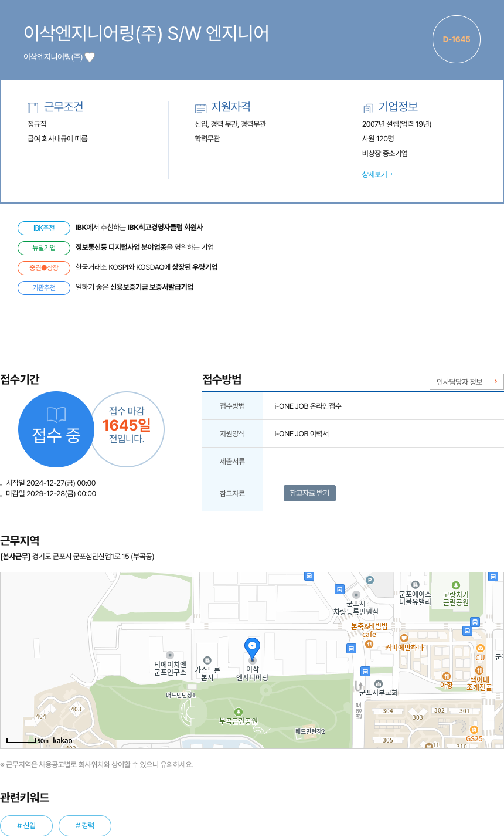Click the 비상장 중소기업 text
The width and height of the screenshot is (504, 837).
(x=385, y=154)
